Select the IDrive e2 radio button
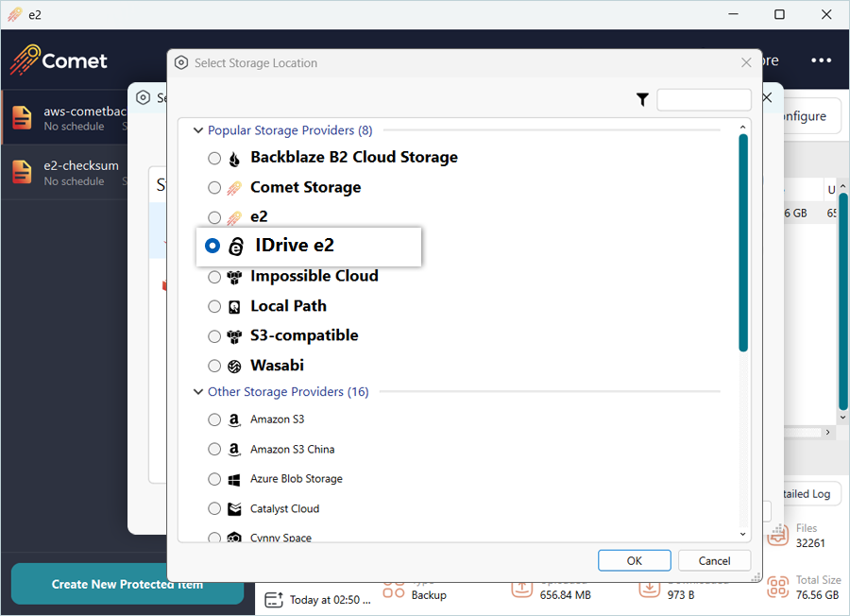The image size is (850, 616). [212, 246]
